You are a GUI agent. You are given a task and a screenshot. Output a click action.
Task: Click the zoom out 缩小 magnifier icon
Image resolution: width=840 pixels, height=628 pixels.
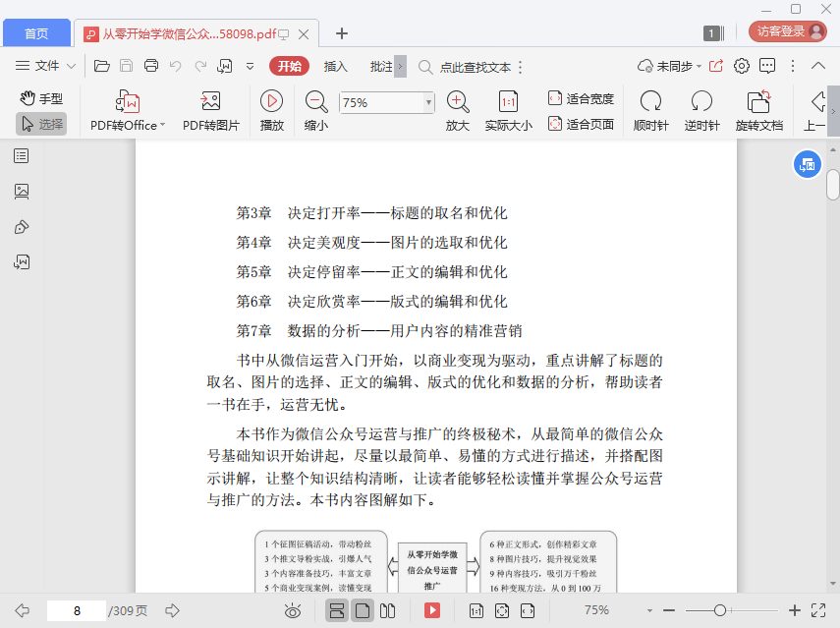(x=316, y=101)
